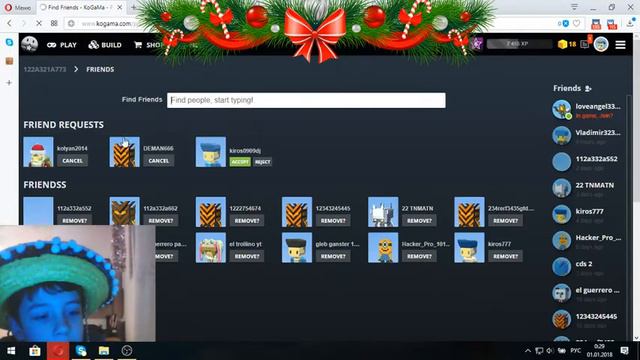Bookmark the page with the heart icon

[577, 24]
